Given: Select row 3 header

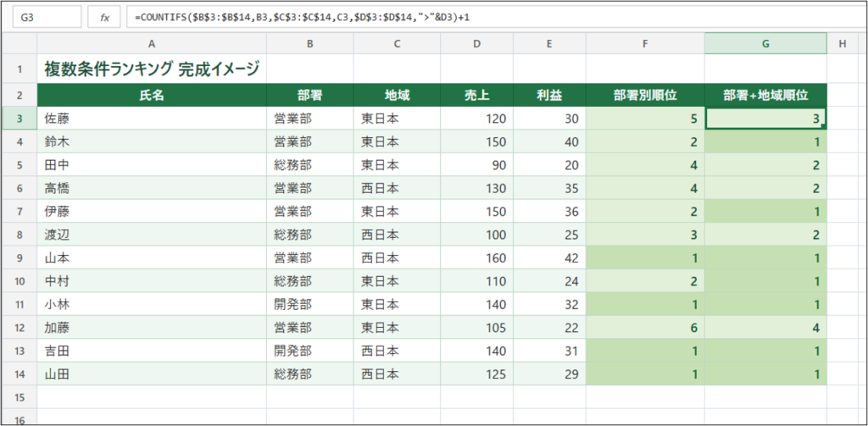Looking at the screenshot, I should [19, 118].
